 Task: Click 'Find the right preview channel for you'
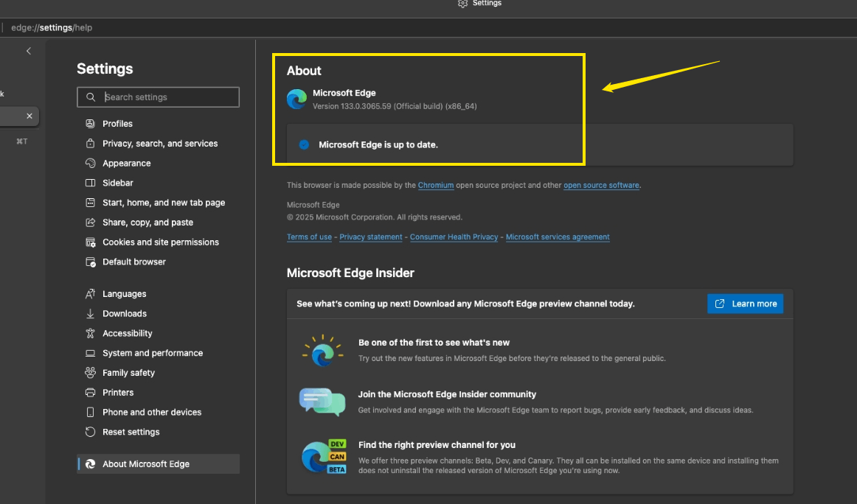point(437,445)
